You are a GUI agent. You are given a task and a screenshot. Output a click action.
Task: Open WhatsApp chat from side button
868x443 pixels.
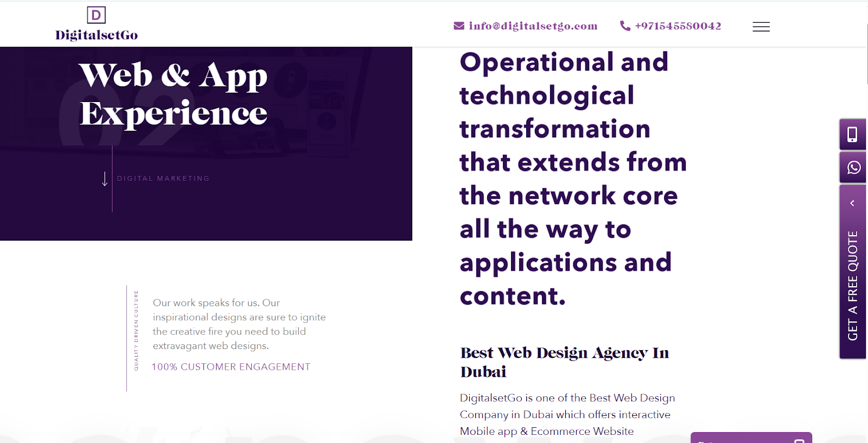tap(853, 167)
